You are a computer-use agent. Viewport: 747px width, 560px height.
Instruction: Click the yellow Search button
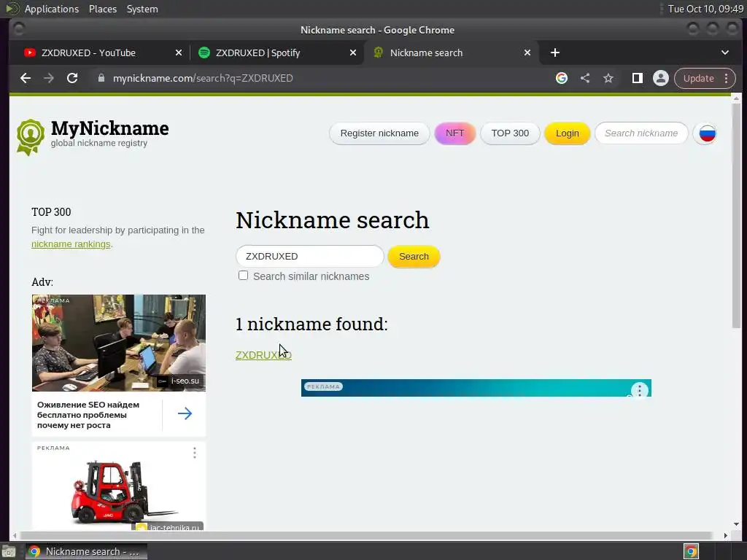[414, 256]
